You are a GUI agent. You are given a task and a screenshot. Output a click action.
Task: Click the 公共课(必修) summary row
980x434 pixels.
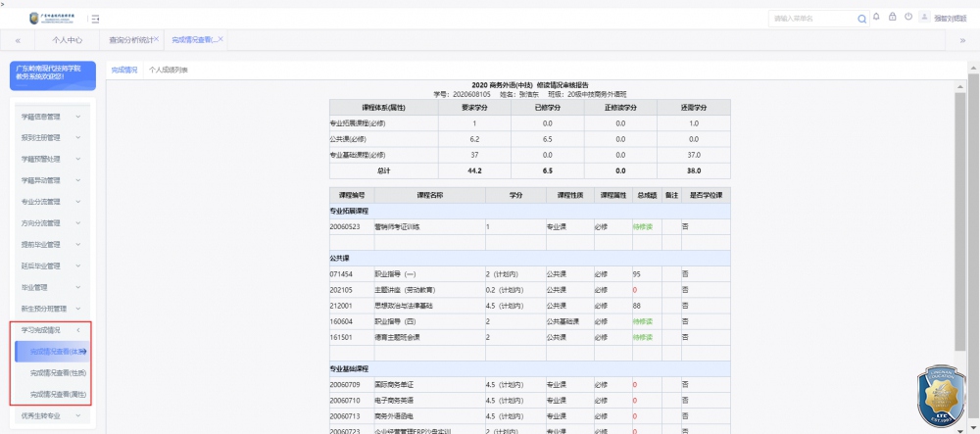click(530, 139)
